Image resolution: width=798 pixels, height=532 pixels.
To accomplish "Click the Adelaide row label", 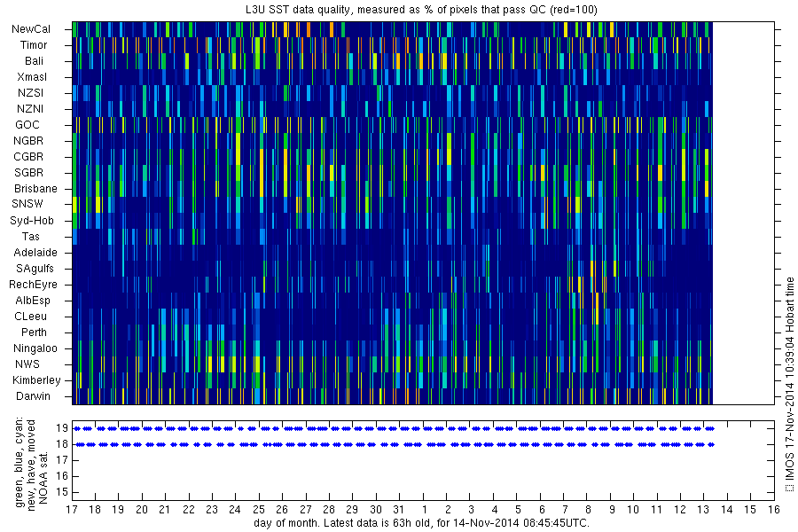I will click(x=35, y=253).
